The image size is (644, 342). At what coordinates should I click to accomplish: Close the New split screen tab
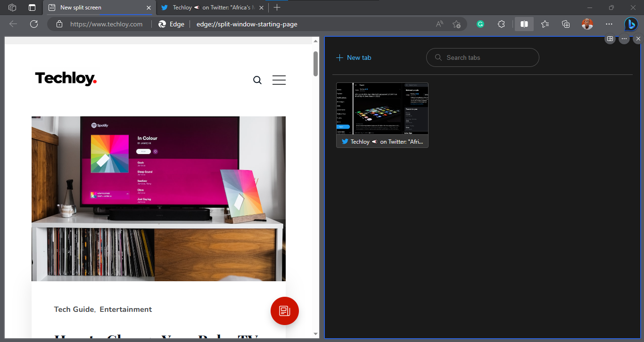click(149, 8)
